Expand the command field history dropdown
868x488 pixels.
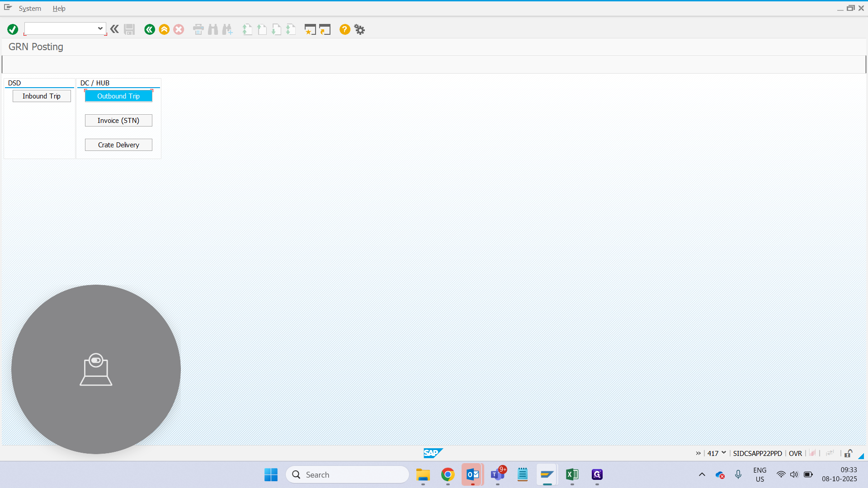(x=100, y=28)
